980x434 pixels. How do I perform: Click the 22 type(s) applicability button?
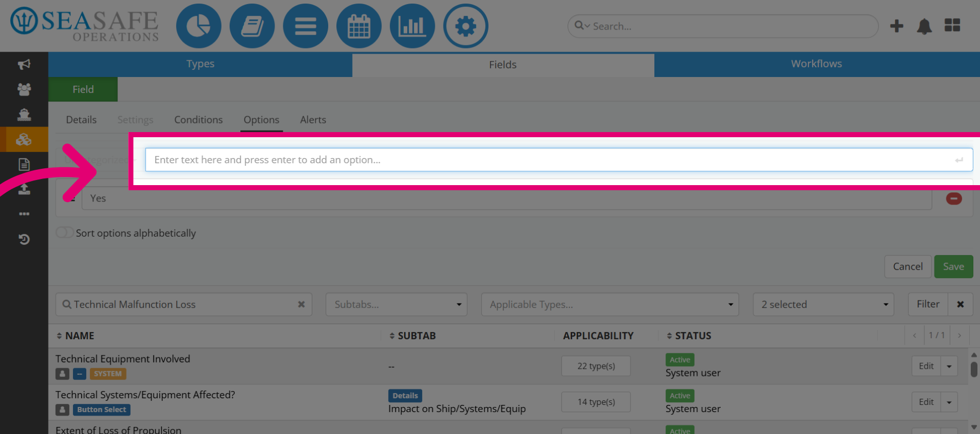click(596, 366)
